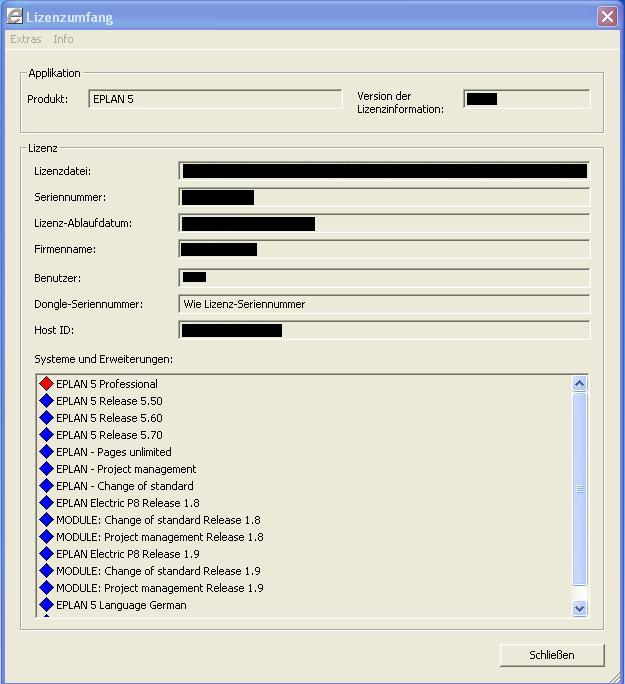Select 'EPLAN Electric P8 Release 1.9' entry

point(128,554)
